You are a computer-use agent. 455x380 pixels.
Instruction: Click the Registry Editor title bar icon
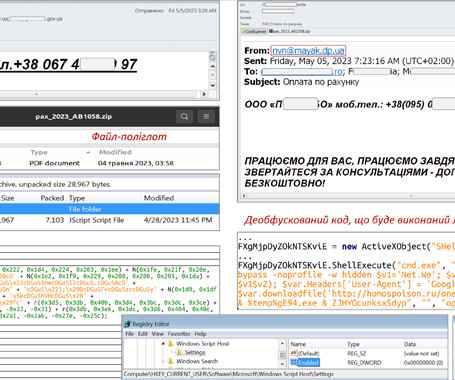point(127,324)
